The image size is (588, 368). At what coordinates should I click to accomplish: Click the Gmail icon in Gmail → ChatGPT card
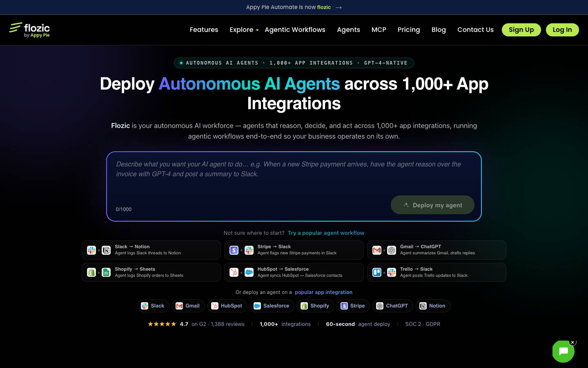point(377,250)
